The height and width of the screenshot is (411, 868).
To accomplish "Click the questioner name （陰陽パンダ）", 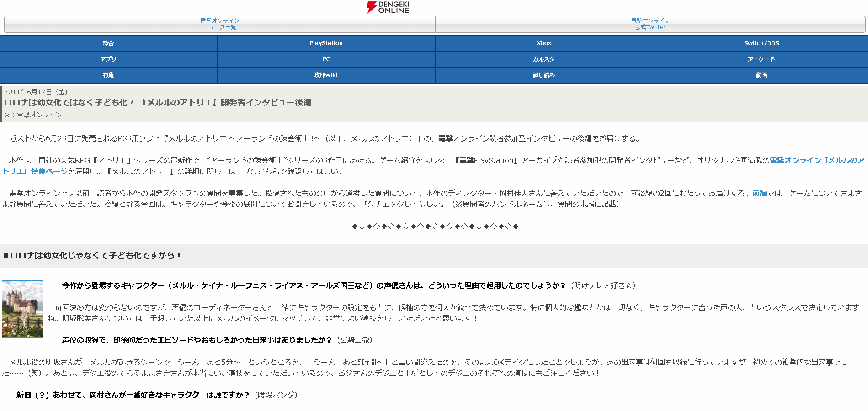I will pyautogui.click(x=276, y=395).
